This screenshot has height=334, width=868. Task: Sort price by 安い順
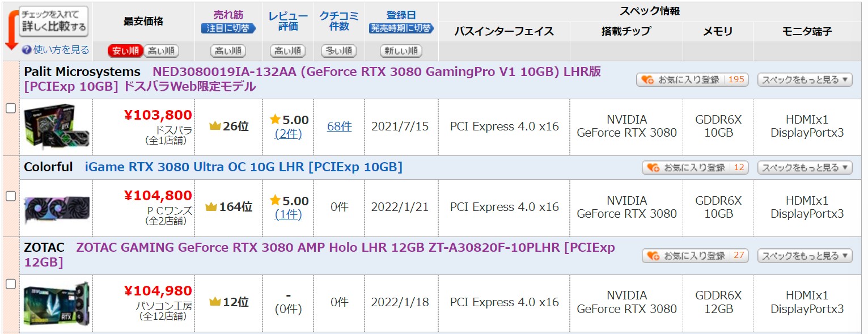pos(125,51)
